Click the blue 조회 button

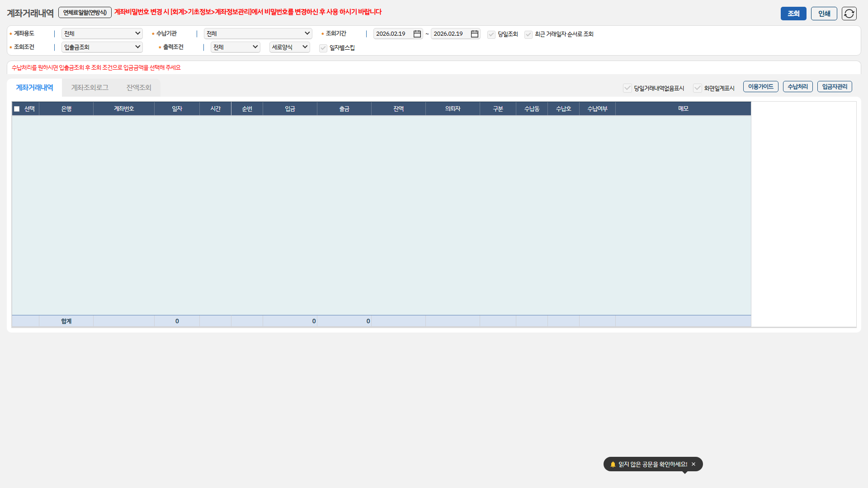pos(793,14)
